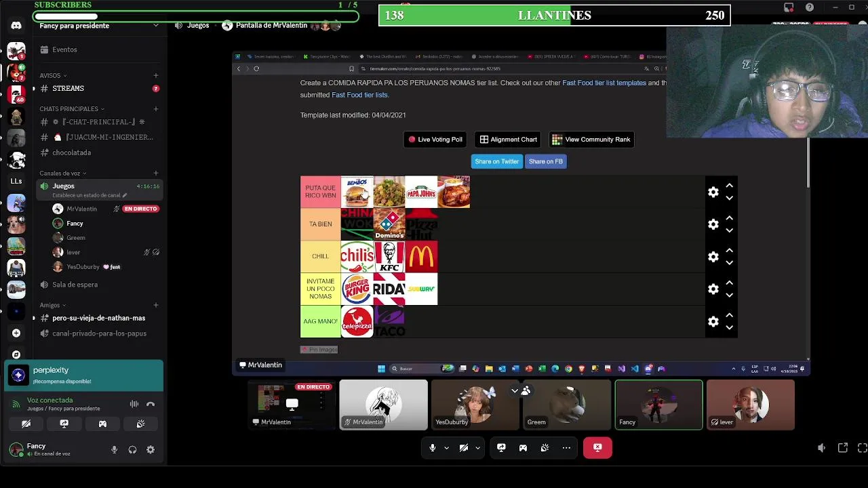
Task: Select McDonald's logo in CHILL tier
Action: [x=421, y=257]
